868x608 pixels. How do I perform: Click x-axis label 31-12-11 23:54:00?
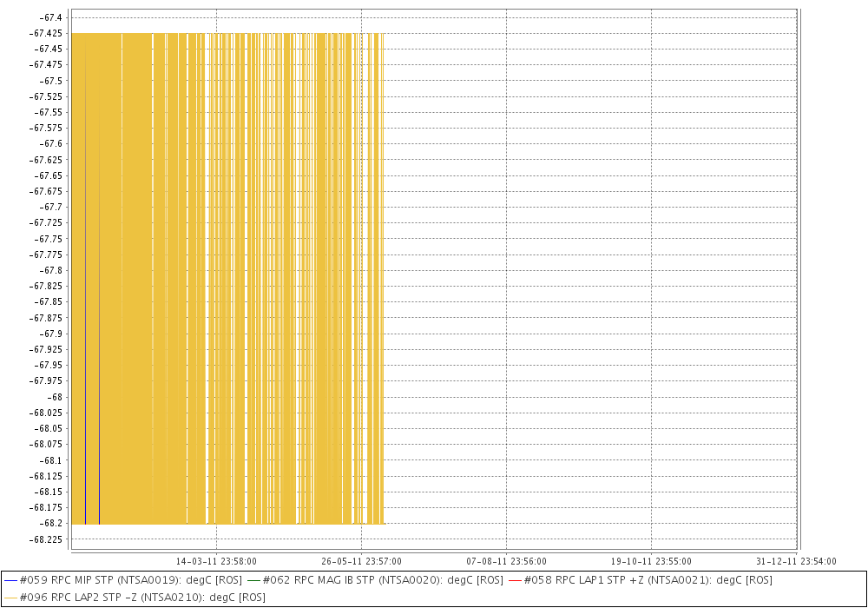click(x=796, y=561)
